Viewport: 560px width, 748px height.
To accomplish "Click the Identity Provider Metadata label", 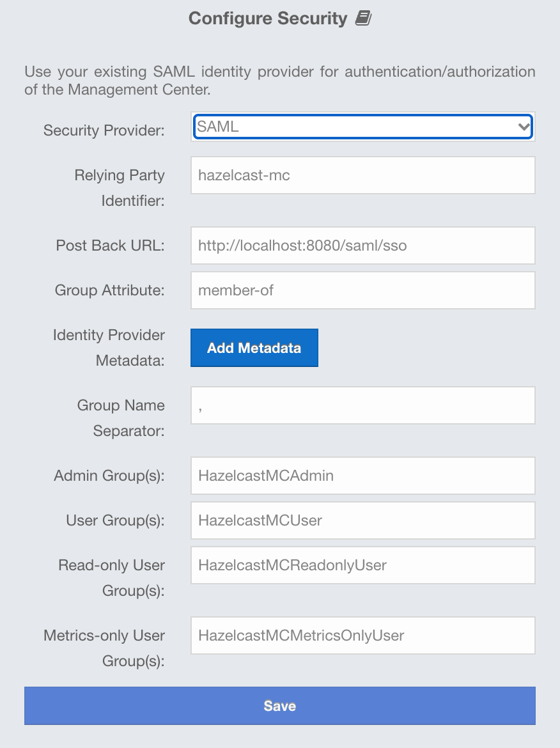I will [109, 348].
